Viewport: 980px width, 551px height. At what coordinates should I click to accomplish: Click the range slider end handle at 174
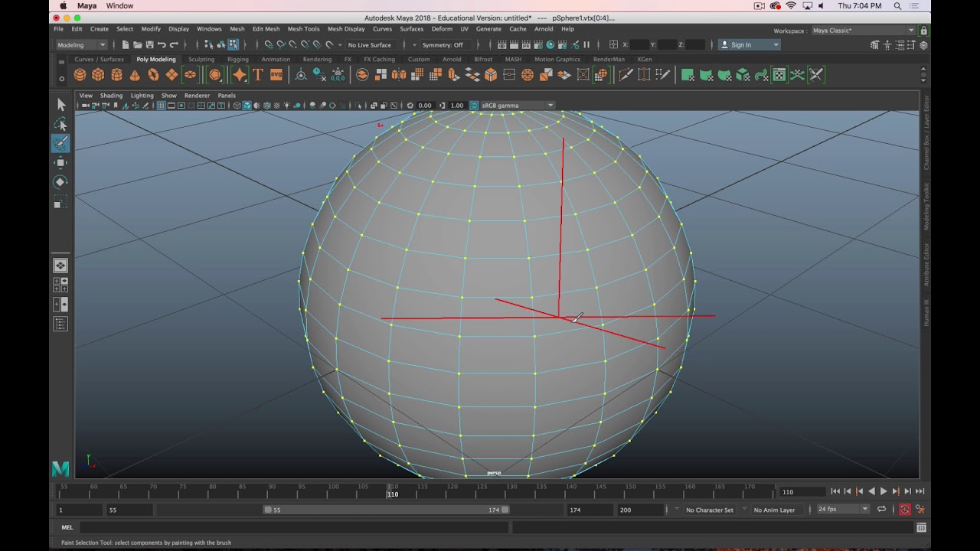505,510
